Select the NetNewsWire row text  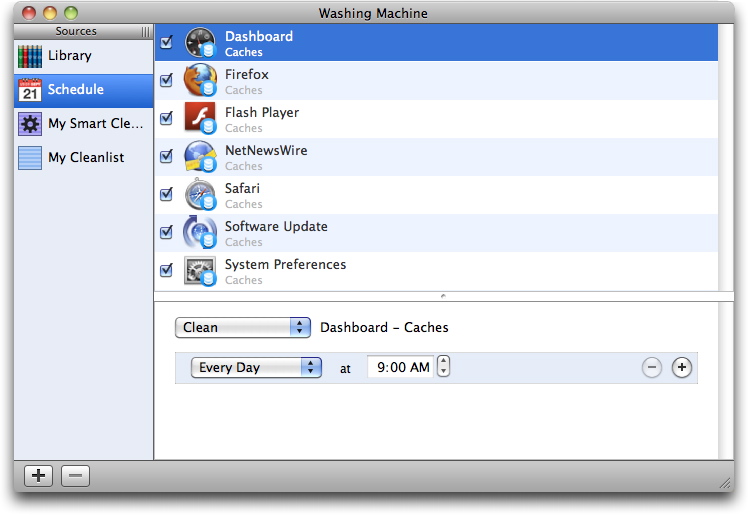point(266,158)
